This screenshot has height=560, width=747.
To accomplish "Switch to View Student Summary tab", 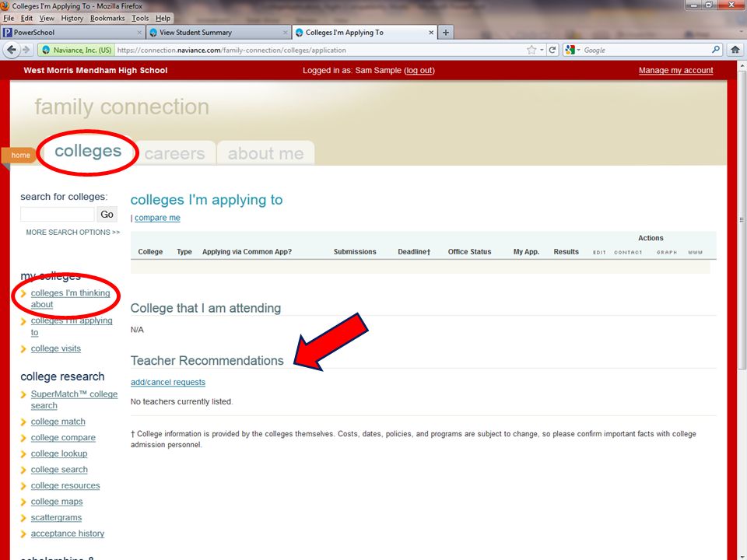I will coord(218,33).
